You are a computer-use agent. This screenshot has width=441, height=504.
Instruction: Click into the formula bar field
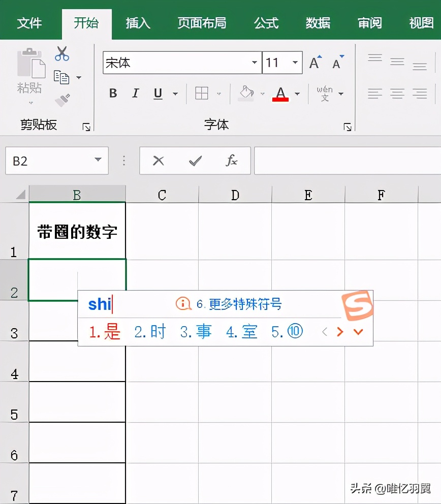(x=348, y=161)
